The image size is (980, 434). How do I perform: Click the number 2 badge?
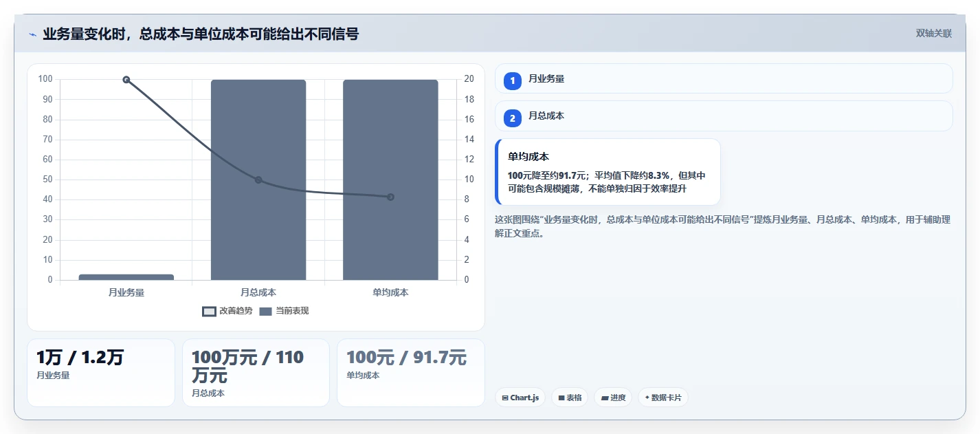[x=512, y=118]
